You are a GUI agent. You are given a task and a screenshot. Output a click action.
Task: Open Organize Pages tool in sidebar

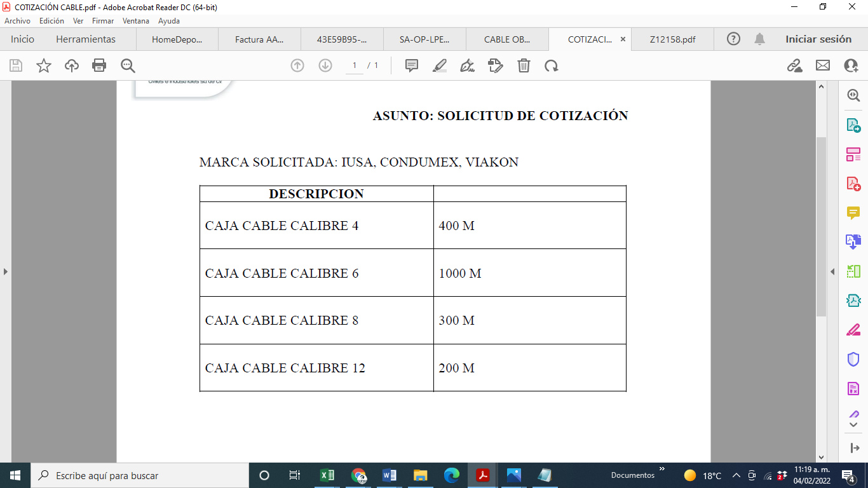click(853, 154)
